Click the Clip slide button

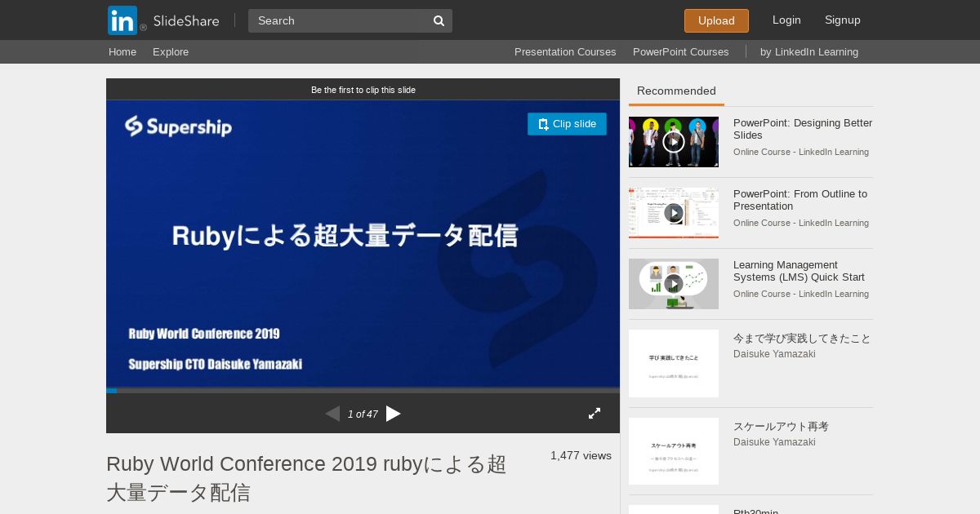(567, 124)
